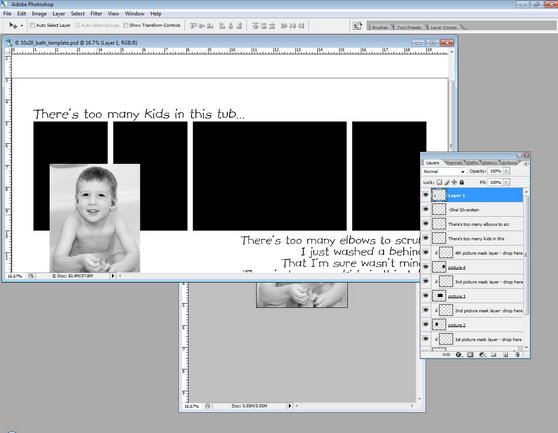The height and width of the screenshot is (433, 558).
Task: Hide the 1st picture mask layer
Action: coord(426,339)
